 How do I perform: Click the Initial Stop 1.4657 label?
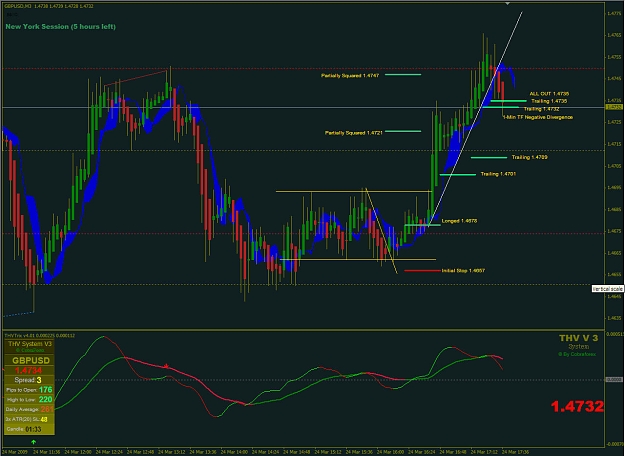click(464, 271)
